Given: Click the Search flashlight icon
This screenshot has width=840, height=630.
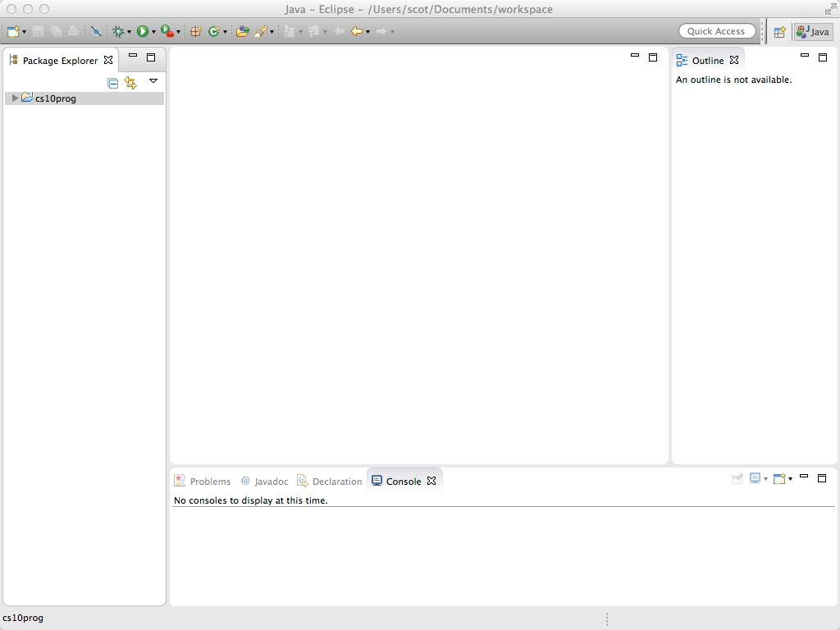Looking at the screenshot, I should [x=261, y=32].
